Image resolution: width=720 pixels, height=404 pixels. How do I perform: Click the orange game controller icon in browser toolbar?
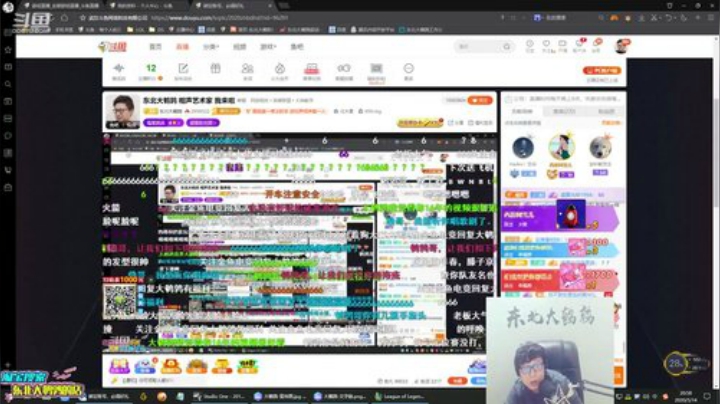click(614, 18)
